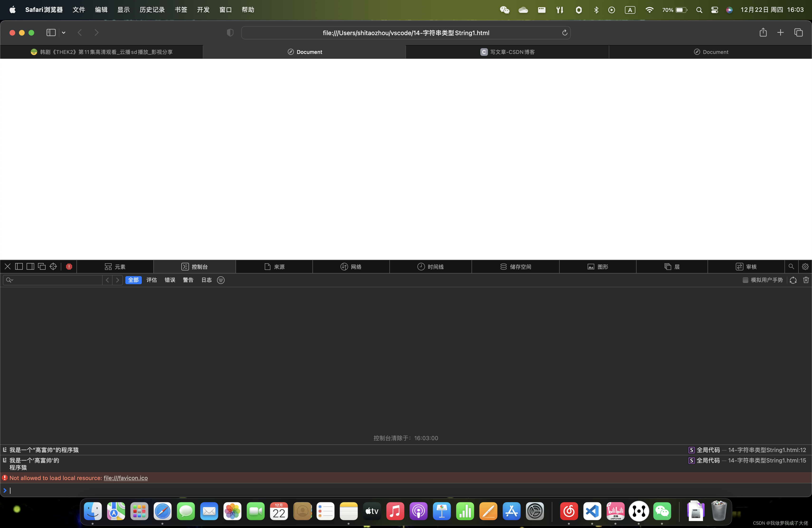Open the Finder from the Dock
The height and width of the screenshot is (528, 812).
coord(93,511)
